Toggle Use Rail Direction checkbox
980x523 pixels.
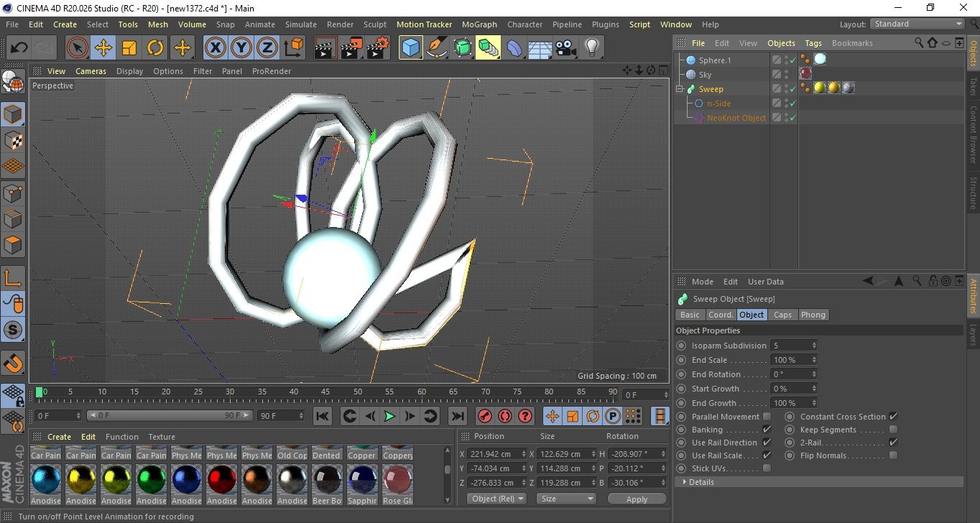point(767,443)
